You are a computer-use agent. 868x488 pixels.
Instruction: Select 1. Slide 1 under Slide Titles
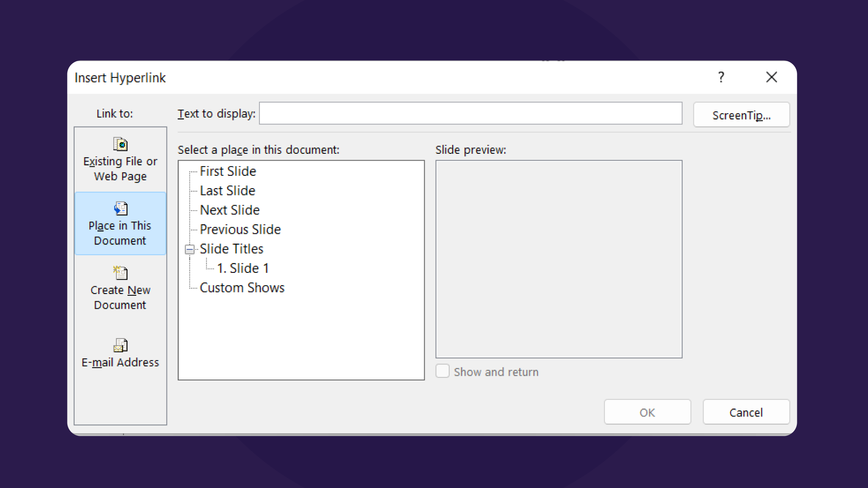tap(244, 268)
